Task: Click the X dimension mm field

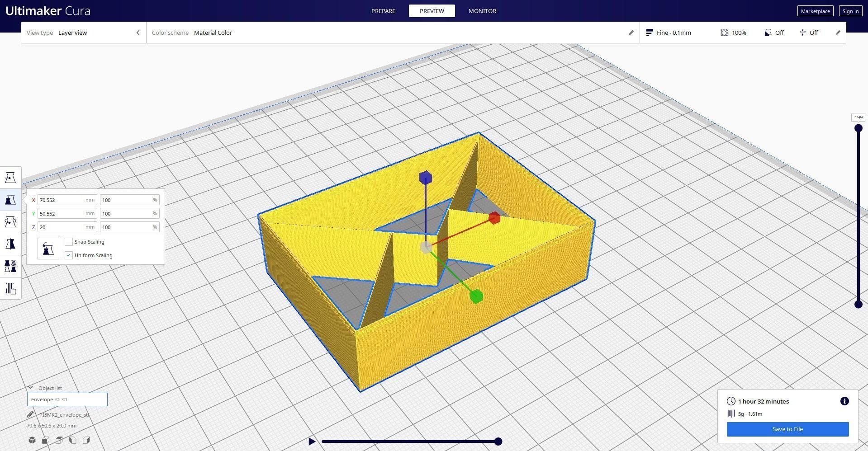Action: (67, 200)
